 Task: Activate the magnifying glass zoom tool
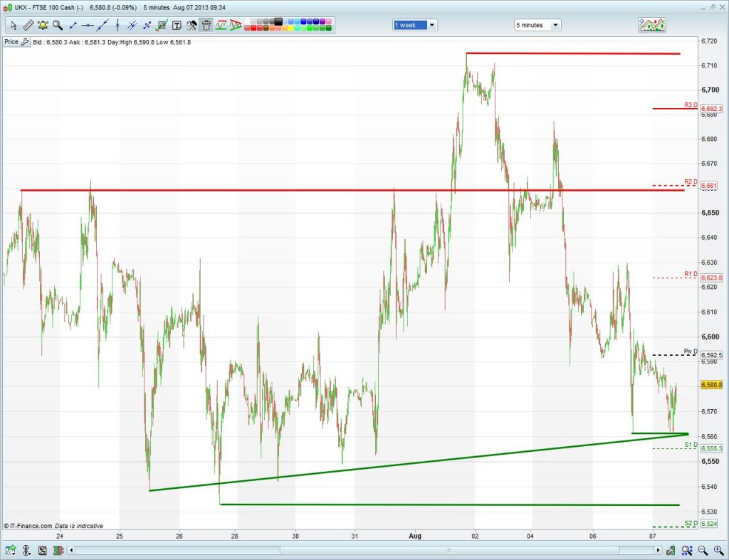point(58,26)
